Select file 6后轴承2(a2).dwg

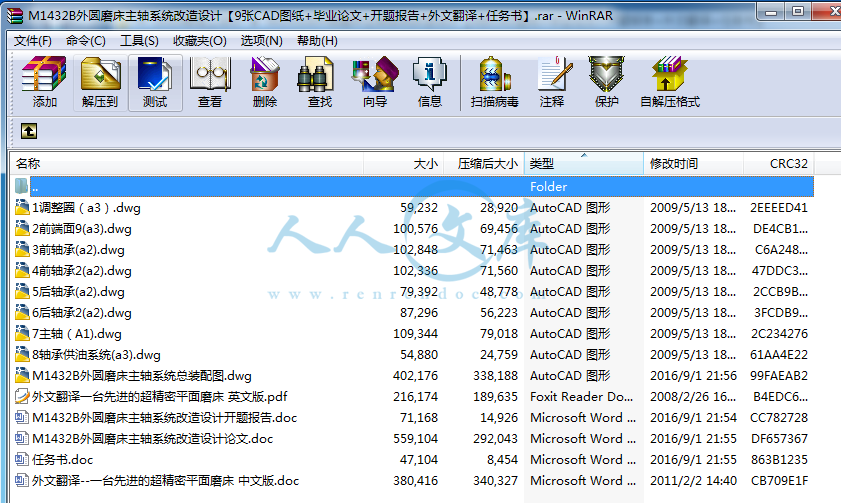[x=82, y=312]
